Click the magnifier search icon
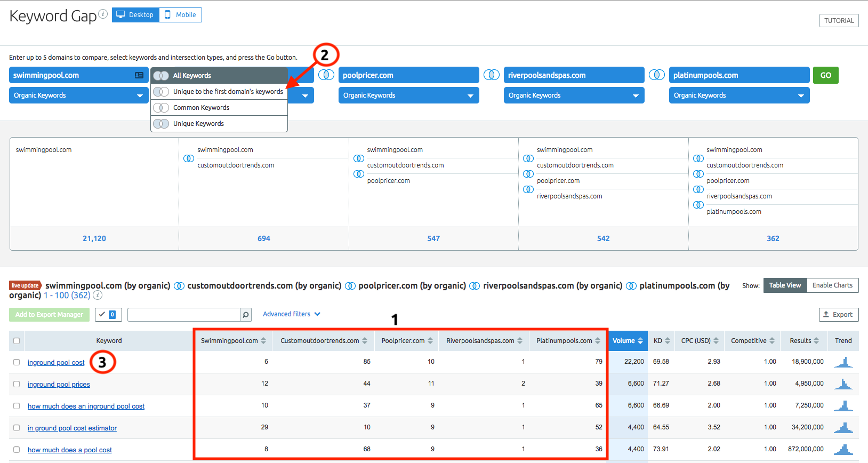Image resolution: width=868 pixels, height=463 pixels. click(x=246, y=315)
